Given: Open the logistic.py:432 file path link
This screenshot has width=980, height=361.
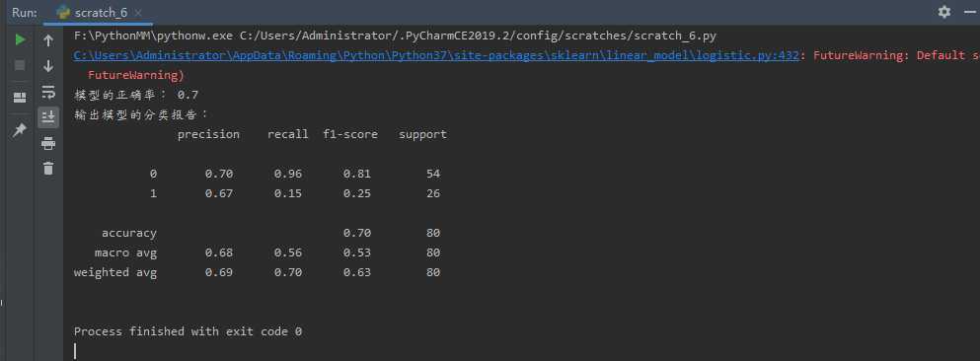Looking at the screenshot, I should tap(436, 55).
